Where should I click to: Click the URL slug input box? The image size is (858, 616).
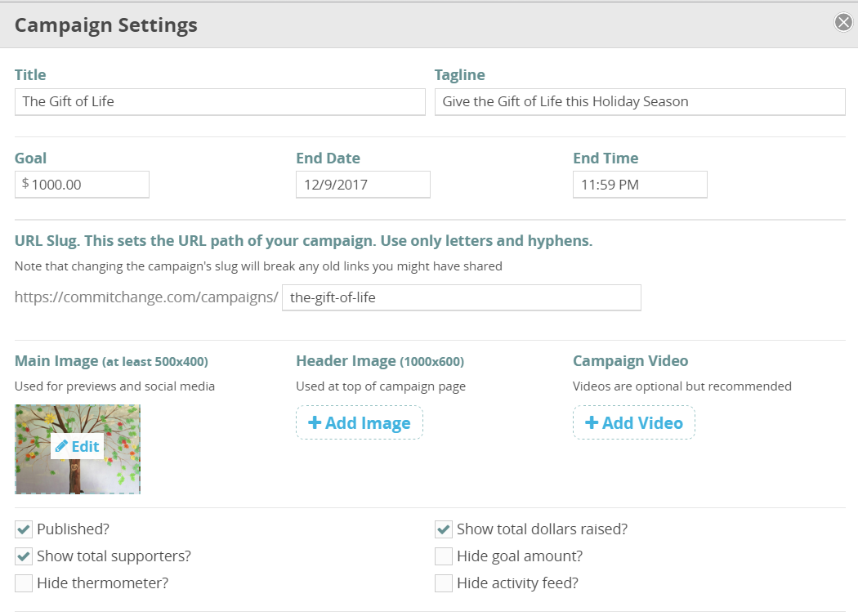(x=461, y=297)
